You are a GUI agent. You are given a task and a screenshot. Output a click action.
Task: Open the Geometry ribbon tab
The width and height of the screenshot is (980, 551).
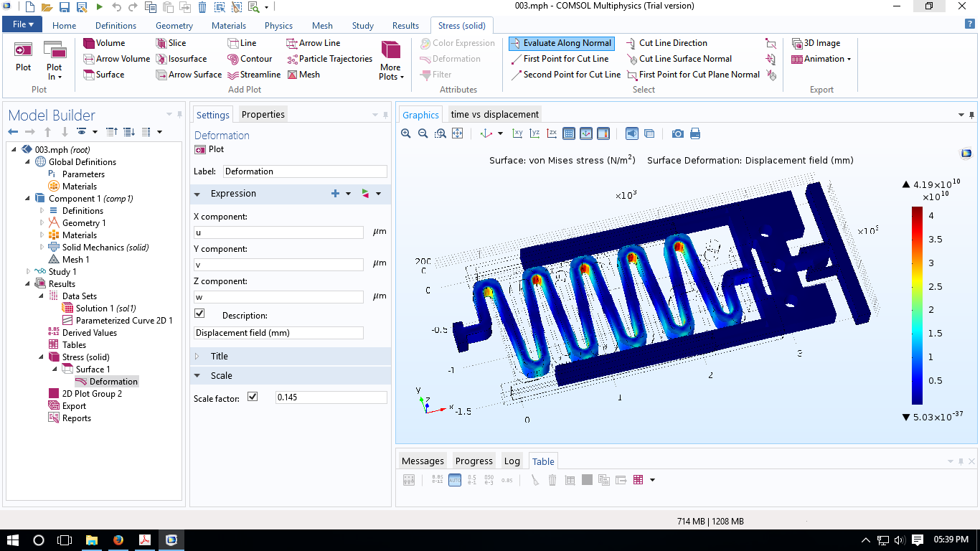pyautogui.click(x=174, y=26)
